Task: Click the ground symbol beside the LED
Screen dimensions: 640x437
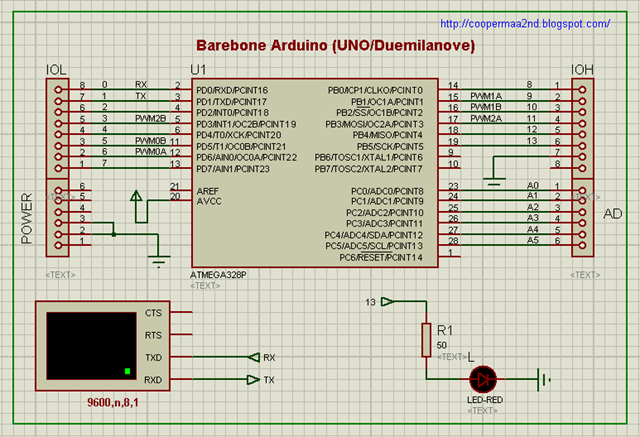Action: 544,380
